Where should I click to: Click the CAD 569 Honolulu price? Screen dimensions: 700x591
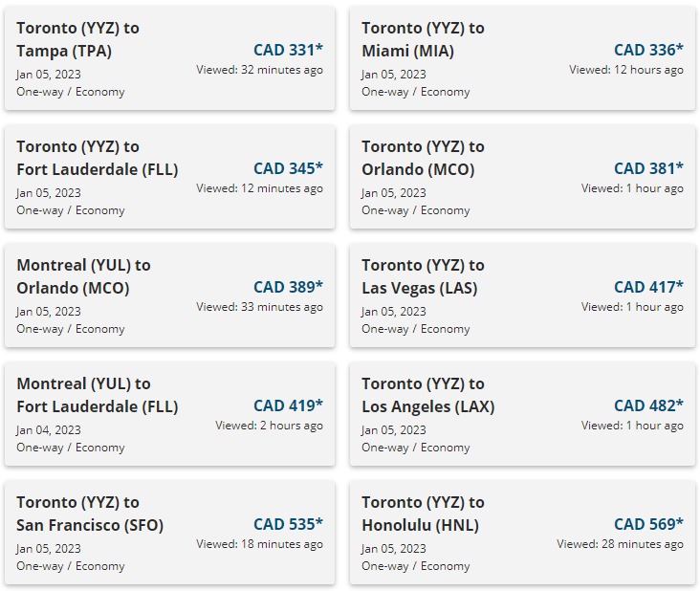(x=648, y=524)
